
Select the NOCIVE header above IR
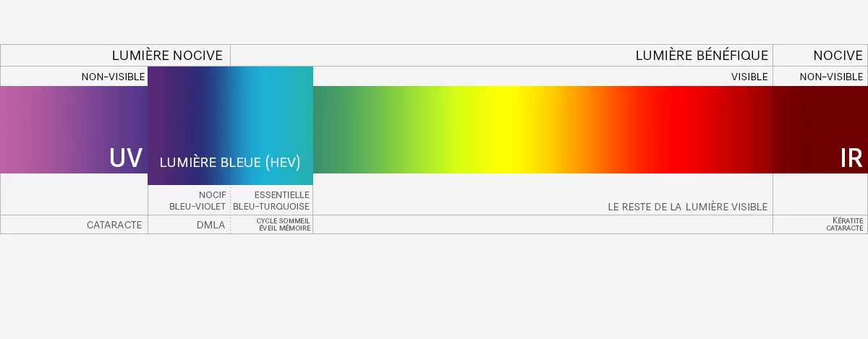coord(838,56)
